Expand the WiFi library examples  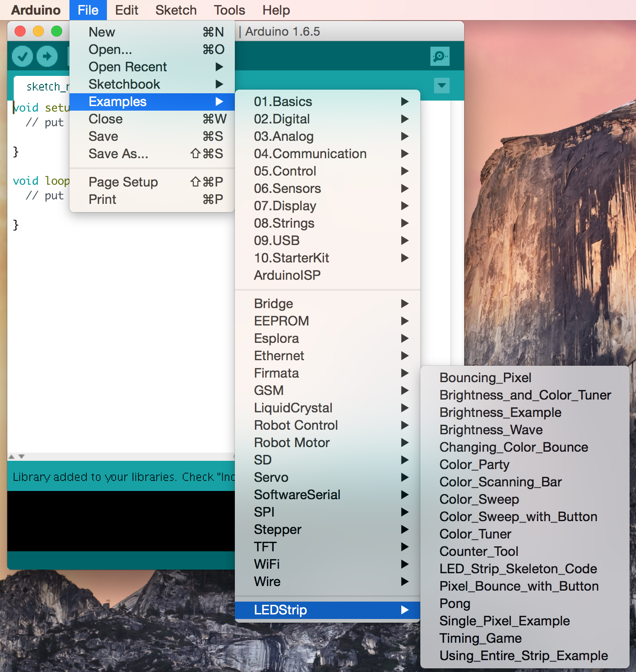(x=328, y=564)
